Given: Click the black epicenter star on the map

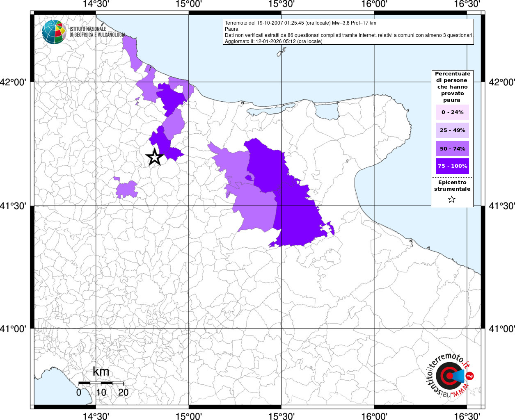Looking at the screenshot, I should tap(155, 157).
